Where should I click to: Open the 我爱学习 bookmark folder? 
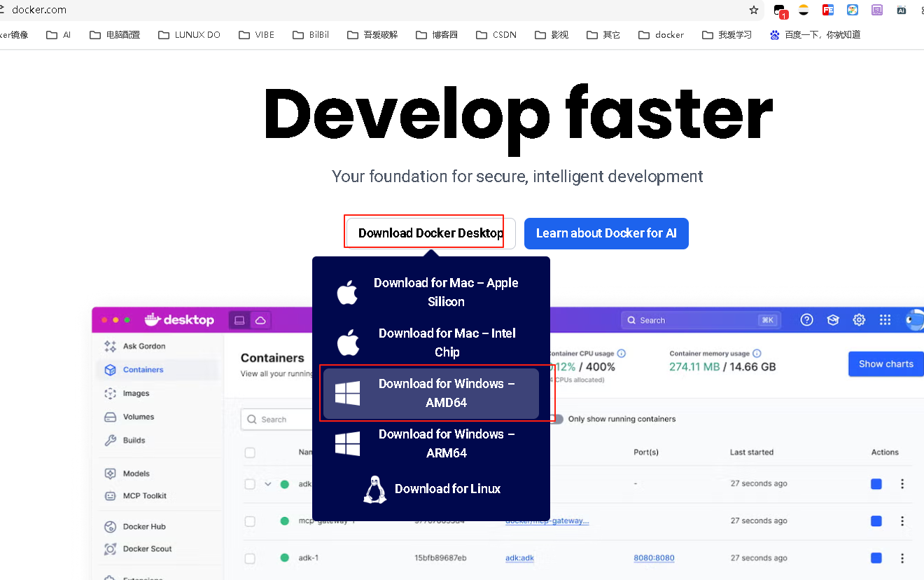click(727, 34)
